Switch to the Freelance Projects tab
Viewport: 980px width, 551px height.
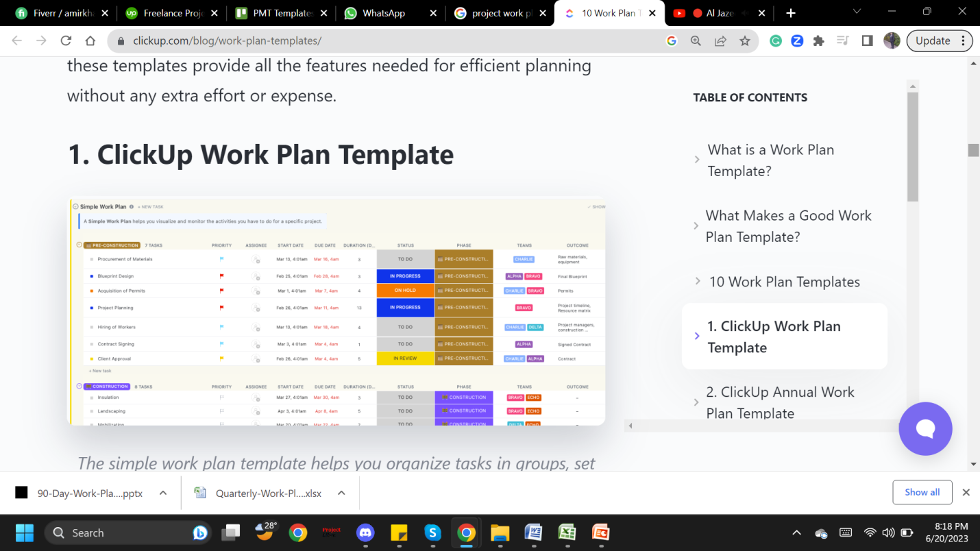(172, 13)
